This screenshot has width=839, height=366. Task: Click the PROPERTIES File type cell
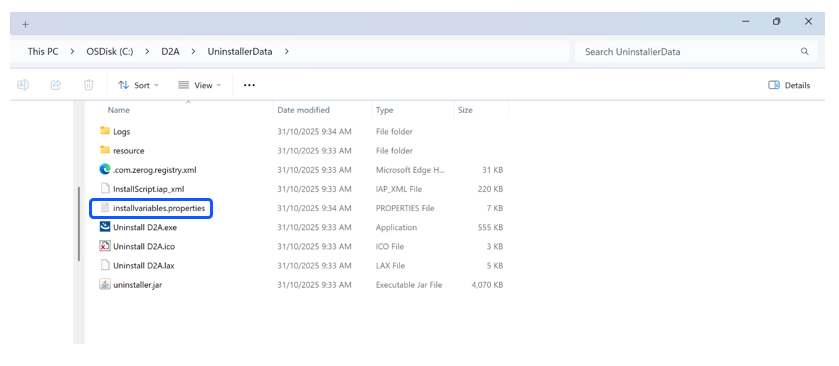(405, 208)
